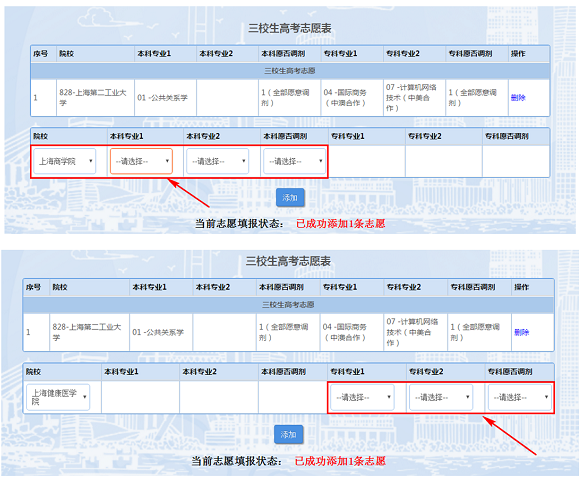The image size is (584, 483).
Task: Open the 上海健康医学院 school dropdown
Action: 58,397
